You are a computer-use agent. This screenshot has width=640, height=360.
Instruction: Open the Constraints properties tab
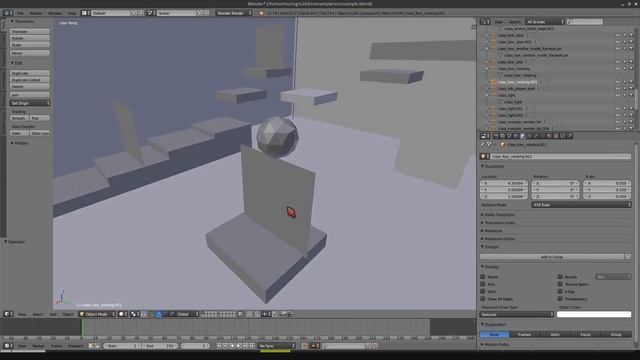click(x=529, y=136)
